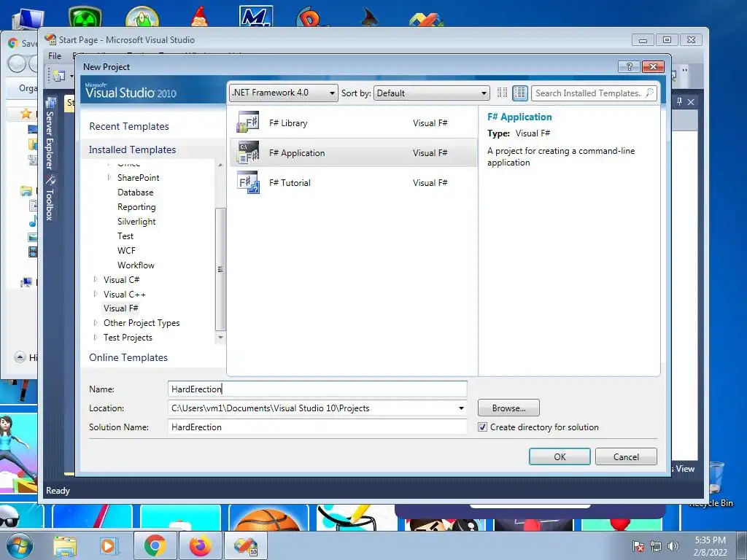Select Recent Templates section
This screenshot has height=560, width=747.
(x=129, y=126)
